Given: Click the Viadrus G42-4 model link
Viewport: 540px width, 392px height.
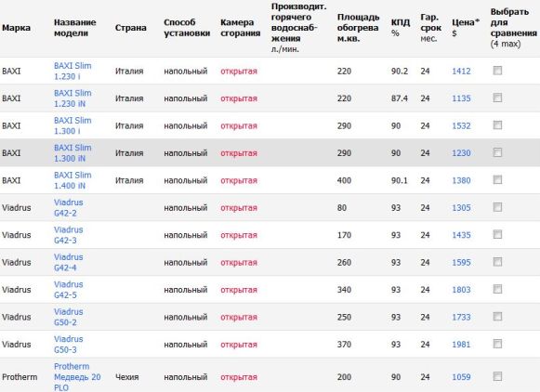Looking at the screenshot, I should click(x=68, y=262).
